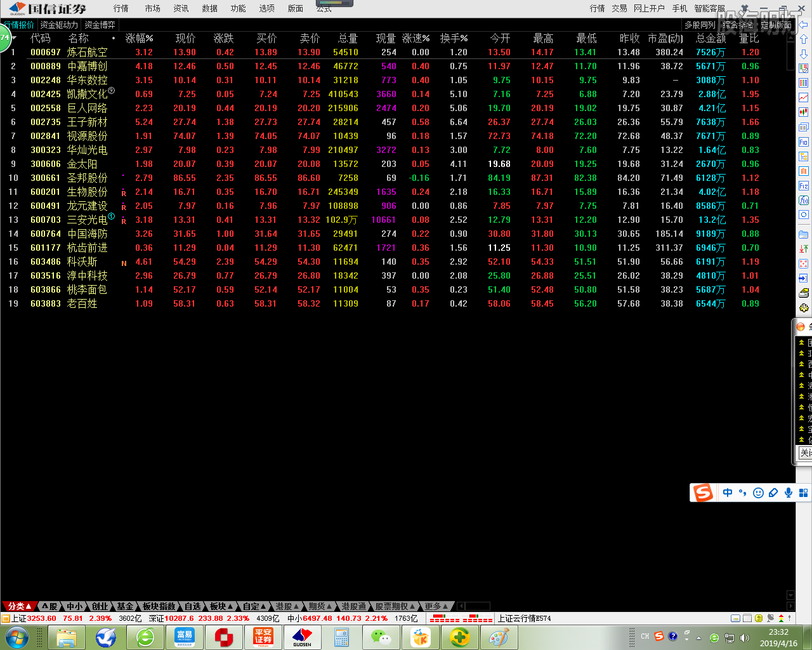812x650 pixels.
Task: Expand the 板块 bottom tab dropdown
Action: tap(221, 606)
